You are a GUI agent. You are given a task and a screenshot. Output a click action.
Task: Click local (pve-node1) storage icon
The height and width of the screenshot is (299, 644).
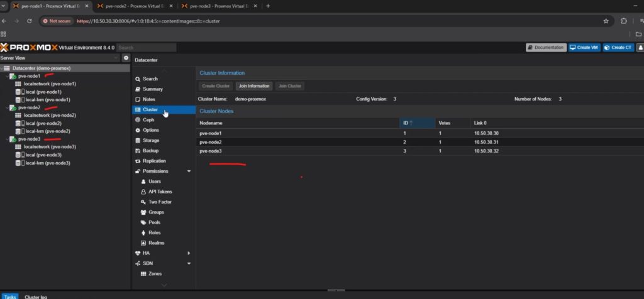[x=18, y=92]
